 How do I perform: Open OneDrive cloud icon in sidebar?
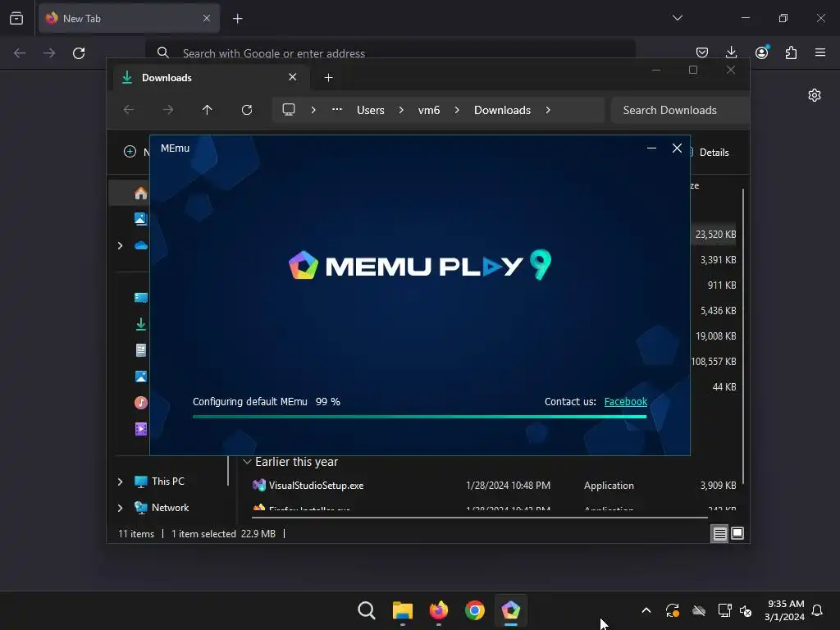click(140, 245)
